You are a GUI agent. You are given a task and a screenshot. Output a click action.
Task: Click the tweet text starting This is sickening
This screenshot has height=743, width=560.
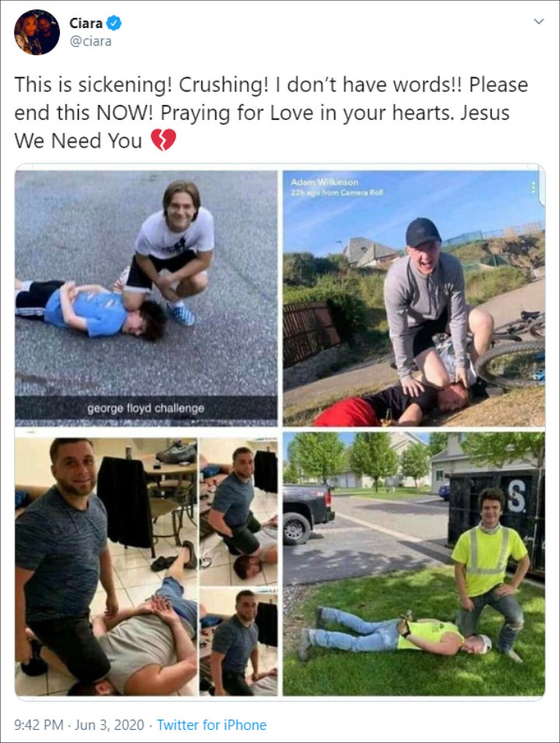tap(271, 113)
